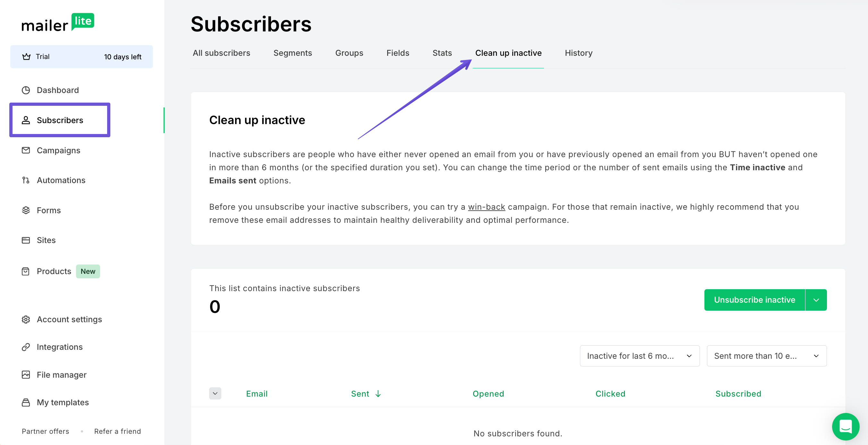Click the 'No subscribers found.' message
Viewport: 868px width, 445px height.
pos(518,433)
